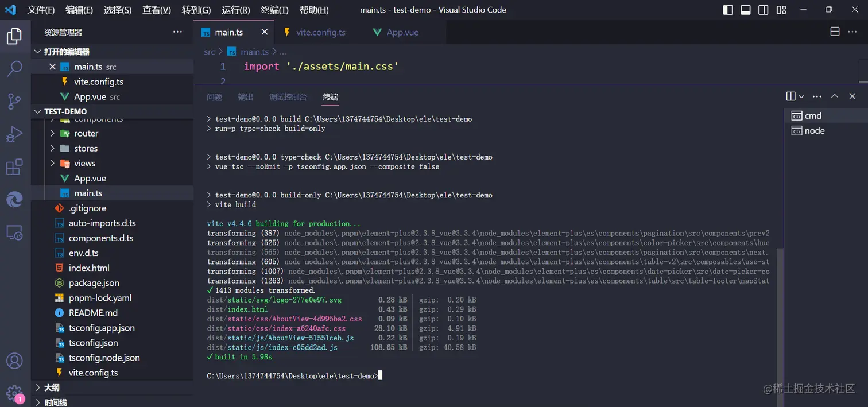Close the main.ts editor tab
This screenshot has height=407, width=868.
pos(264,32)
